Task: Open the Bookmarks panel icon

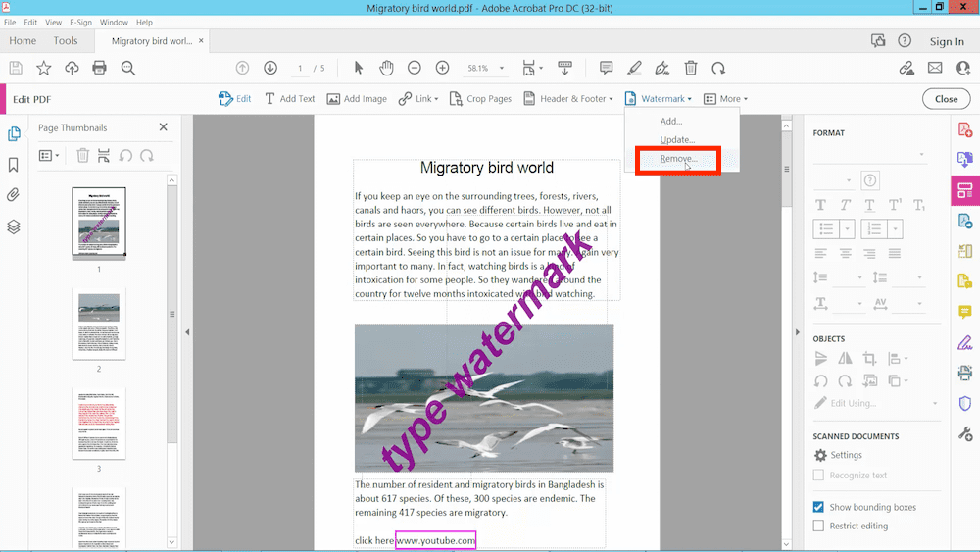Action: pyautogui.click(x=14, y=165)
